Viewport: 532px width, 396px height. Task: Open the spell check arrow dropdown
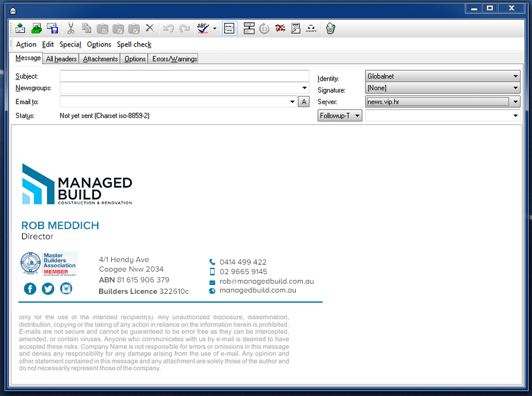215,29
